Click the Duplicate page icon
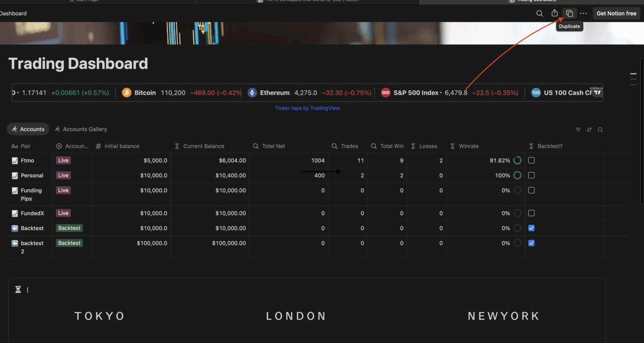The height and width of the screenshot is (343, 644). tap(569, 13)
